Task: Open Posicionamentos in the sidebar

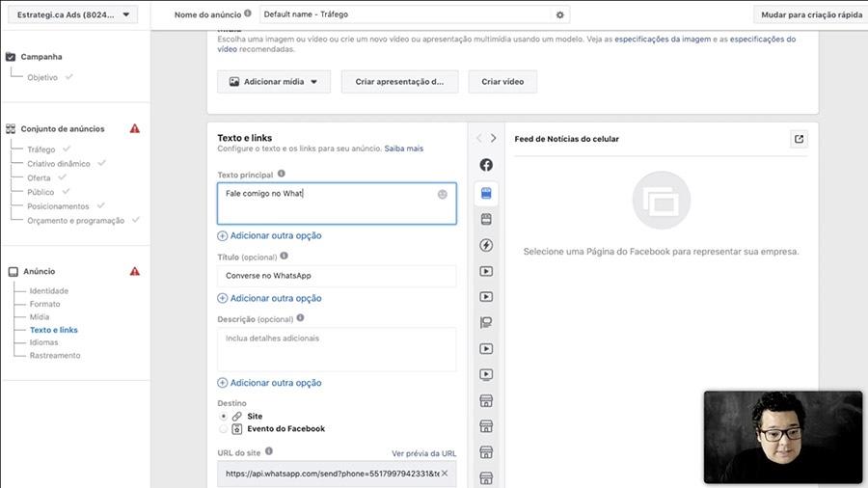Action: click(x=58, y=206)
